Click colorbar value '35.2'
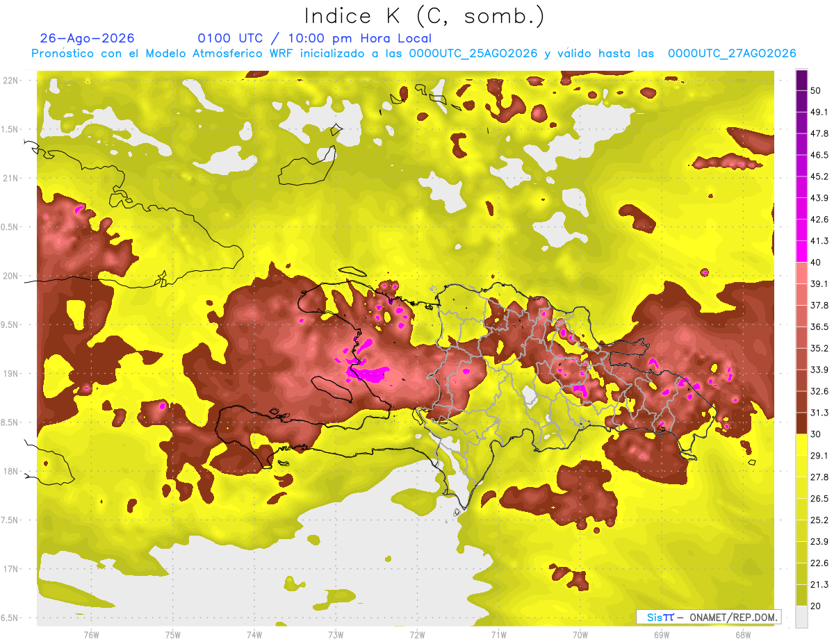This screenshot has height=644, width=834. tap(819, 348)
